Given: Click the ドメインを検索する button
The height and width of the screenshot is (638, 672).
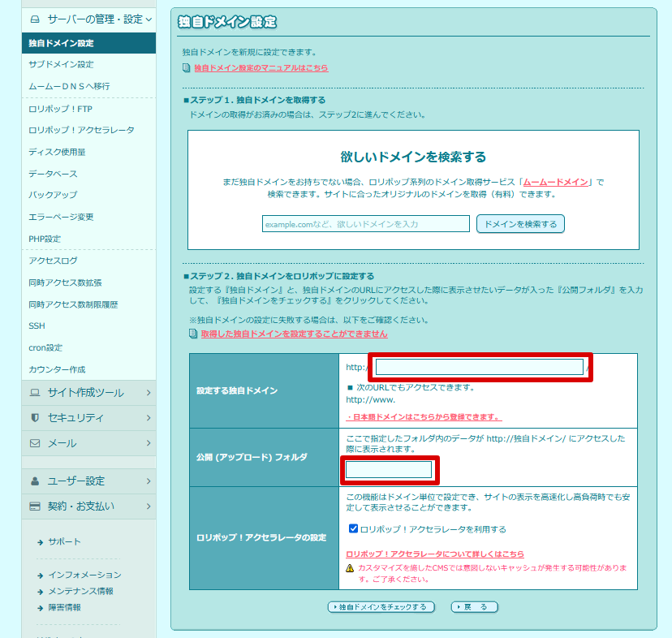Looking at the screenshot, I should (x=520, y=224).
